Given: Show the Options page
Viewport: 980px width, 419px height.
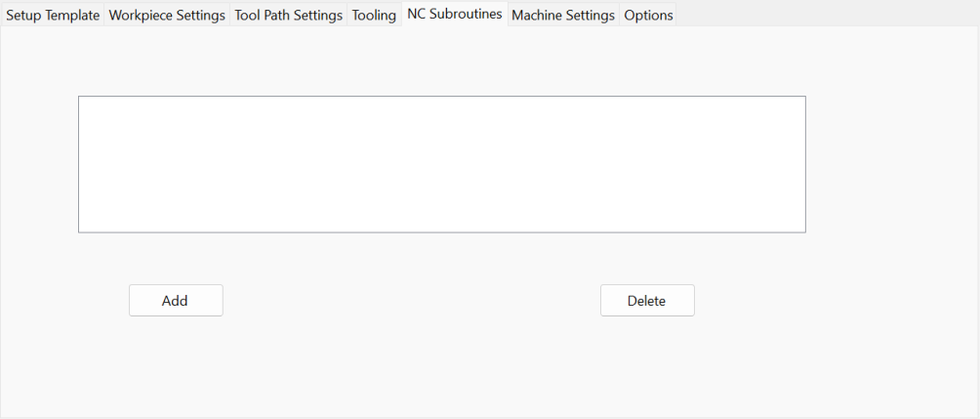Looking at the screenshot, I should pos(648,15).
